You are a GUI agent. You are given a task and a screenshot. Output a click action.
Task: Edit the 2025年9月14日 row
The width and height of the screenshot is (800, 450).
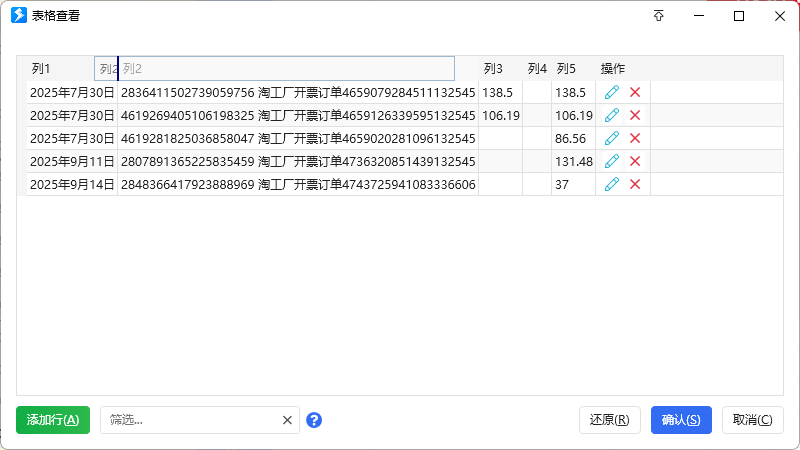pos(612,184)
